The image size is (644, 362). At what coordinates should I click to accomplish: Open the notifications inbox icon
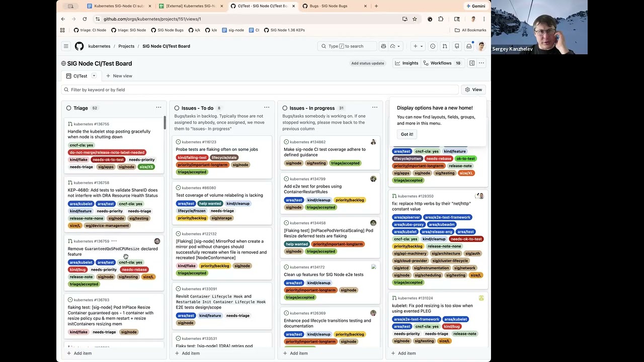coord(469,46)
